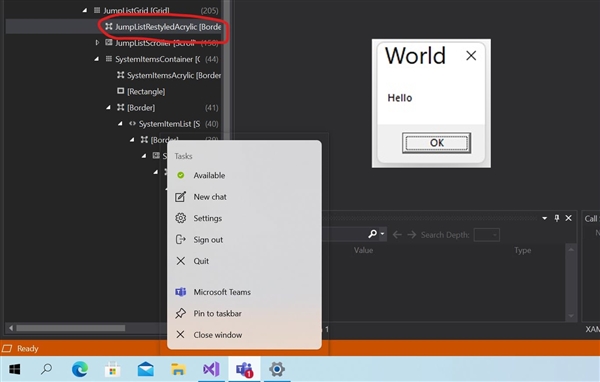Start a New chat from jump list
The height and width of the screenshot is (382, 600).
pos(244,197)
